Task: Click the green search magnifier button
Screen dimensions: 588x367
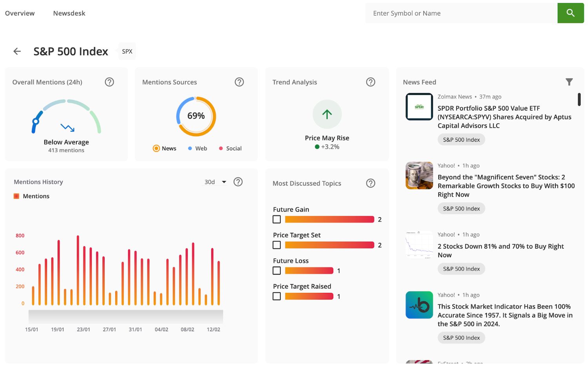Action: pos(570,13)
